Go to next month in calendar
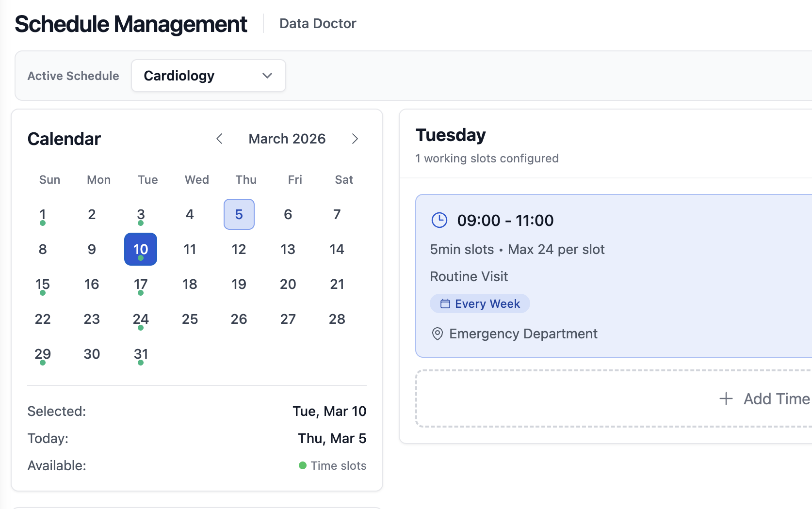The image size is (812, 509). point(355,139)
